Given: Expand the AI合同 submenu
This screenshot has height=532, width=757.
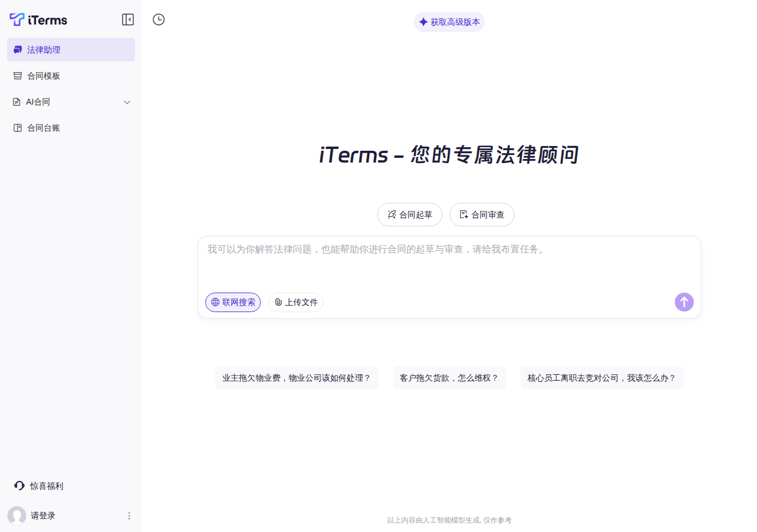Looking at the screenshot, I should point(71,102).
